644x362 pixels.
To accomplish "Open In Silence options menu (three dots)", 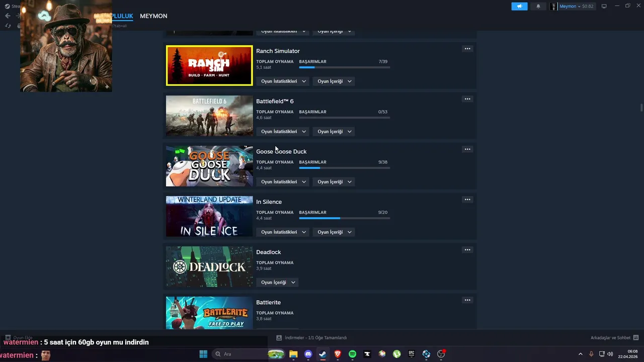I will tap(467, 200).
